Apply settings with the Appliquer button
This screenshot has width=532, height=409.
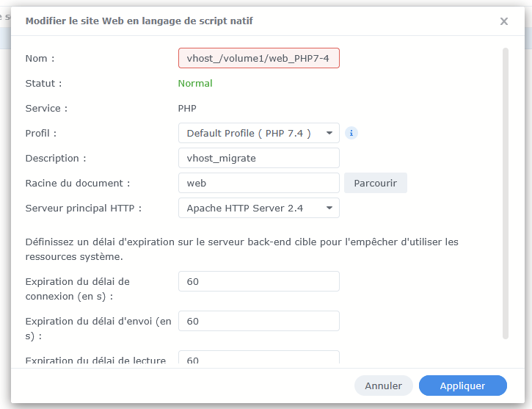pos(462,386)
